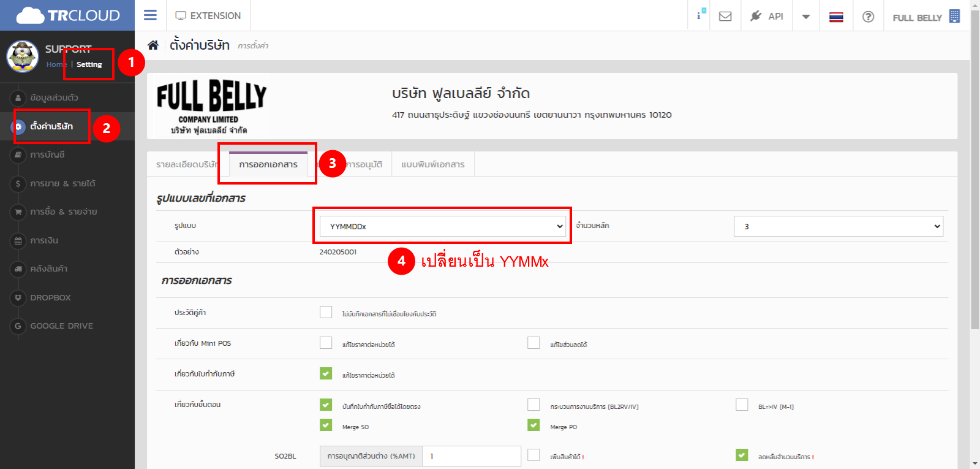This screenshot has width=980, height=469.
Task: Uncheck the ลดหลั่นจำนวนบริการ checkbox
Action: tap(742, 455)
